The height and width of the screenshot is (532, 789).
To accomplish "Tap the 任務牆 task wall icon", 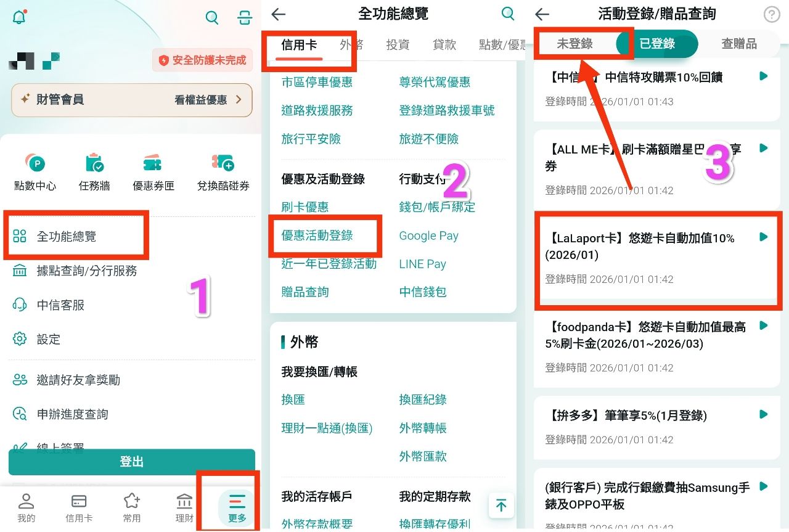I will (94, 164).
